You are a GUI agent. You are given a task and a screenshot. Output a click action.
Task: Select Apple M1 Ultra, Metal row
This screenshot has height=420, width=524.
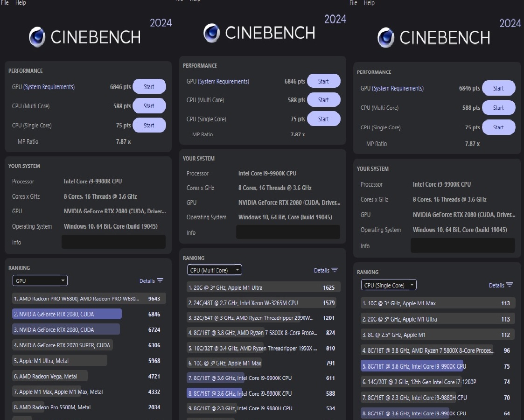point(89,361)
